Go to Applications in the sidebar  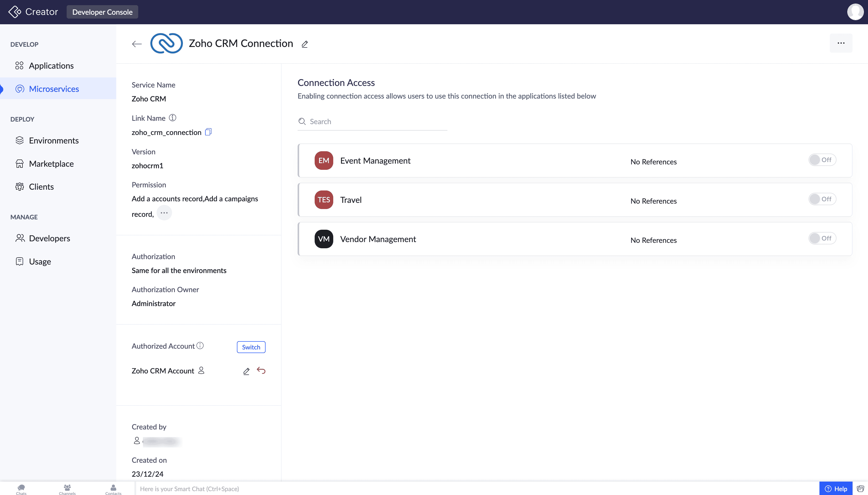[51, 66]
